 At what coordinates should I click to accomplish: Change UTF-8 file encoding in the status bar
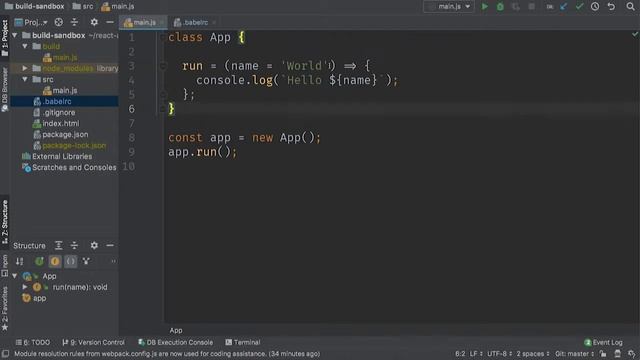(499, 354)
